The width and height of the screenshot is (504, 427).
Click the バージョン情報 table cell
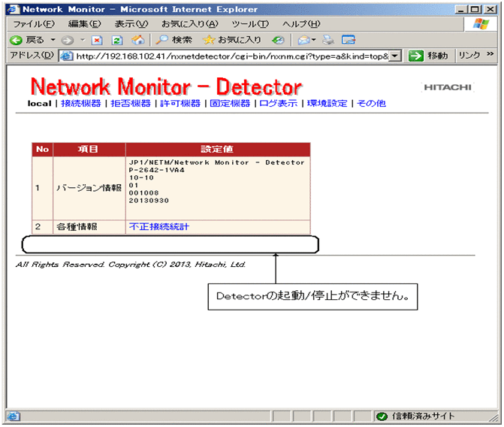click(89, 188)
